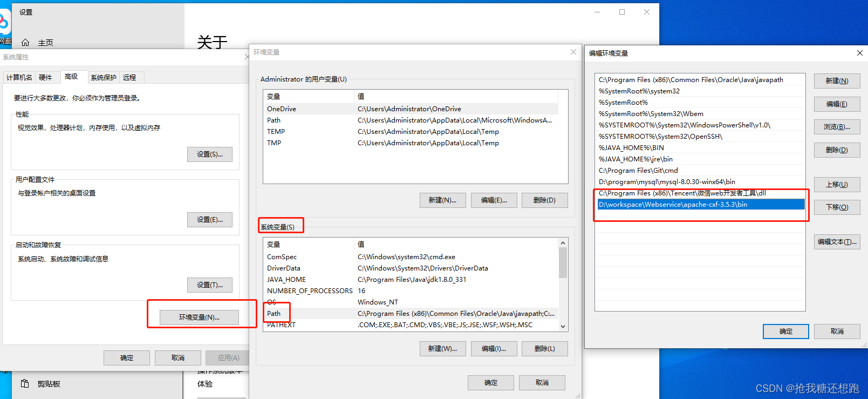Close the 环境变量 dialog

[573, 52]
